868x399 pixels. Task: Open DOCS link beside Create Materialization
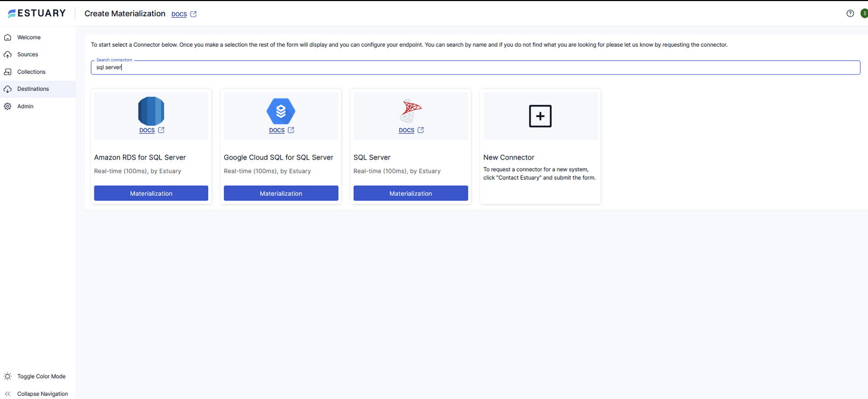[x=179, y=14]
